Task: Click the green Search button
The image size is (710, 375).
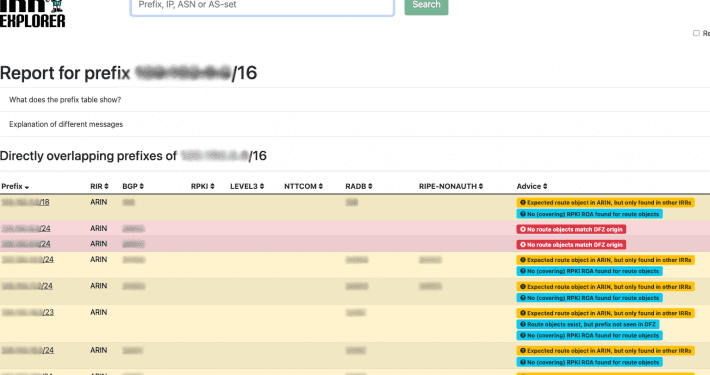Action: [426, 6]
